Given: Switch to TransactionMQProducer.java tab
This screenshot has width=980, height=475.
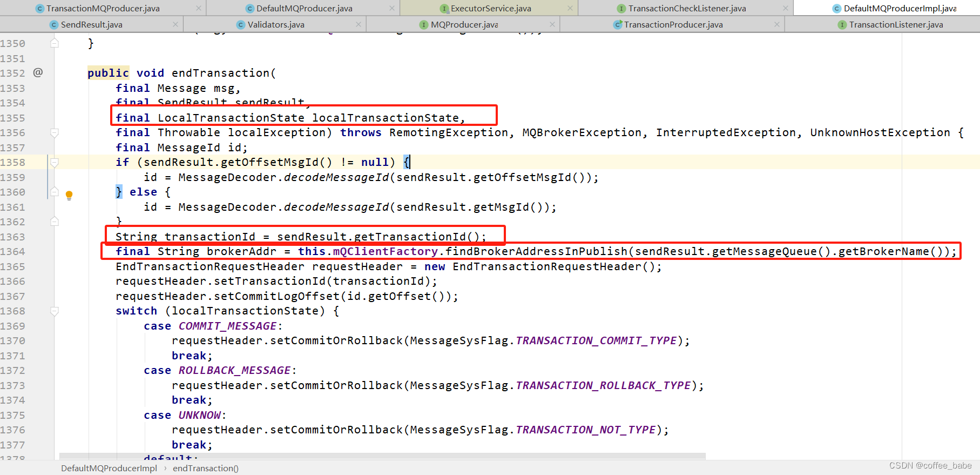Looking at the screenshot, I should (103, 8).
